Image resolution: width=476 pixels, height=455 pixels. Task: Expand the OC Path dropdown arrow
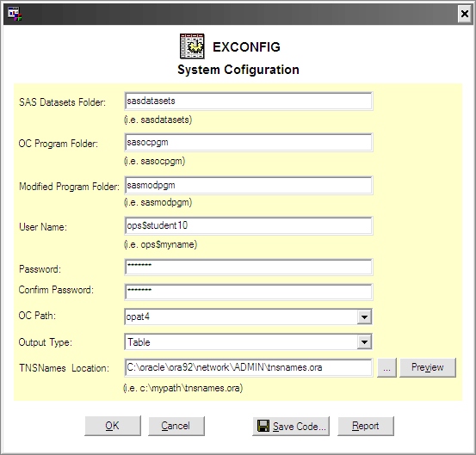(x=364, y=317)
